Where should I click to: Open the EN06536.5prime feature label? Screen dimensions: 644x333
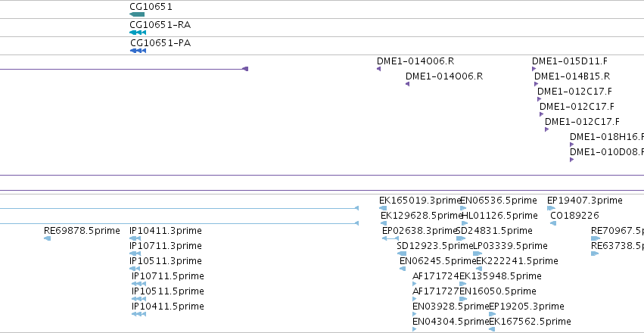[498, 200]
